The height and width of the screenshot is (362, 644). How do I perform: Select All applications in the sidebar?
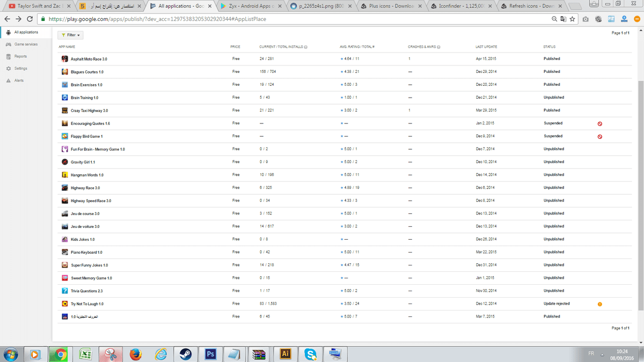(26, 32)
